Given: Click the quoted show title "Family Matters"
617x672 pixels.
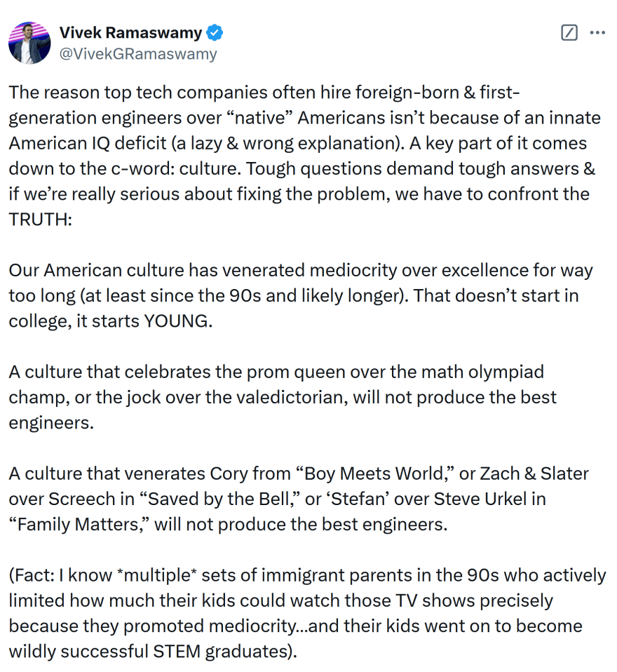Looking at the screenshot, I should pyautogui.click(x=79, y=525).
